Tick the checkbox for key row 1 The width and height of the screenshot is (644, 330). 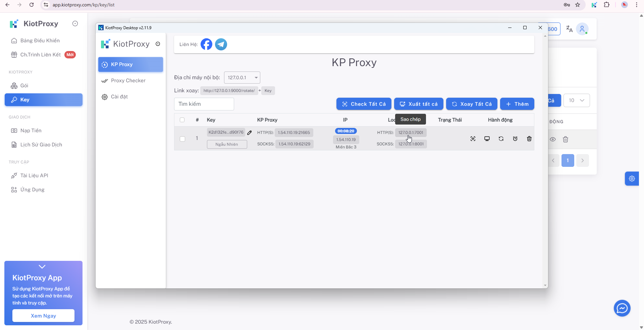[182, 139]
